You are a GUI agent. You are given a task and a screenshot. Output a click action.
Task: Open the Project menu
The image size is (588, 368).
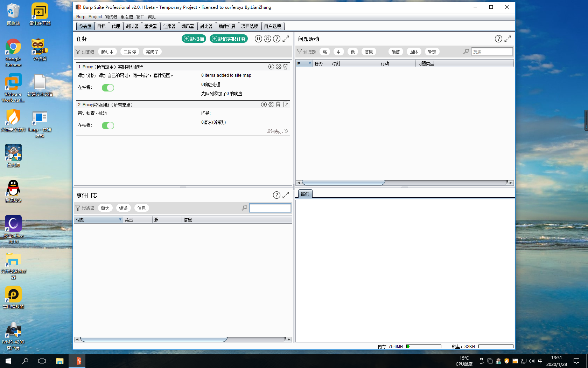95,17
